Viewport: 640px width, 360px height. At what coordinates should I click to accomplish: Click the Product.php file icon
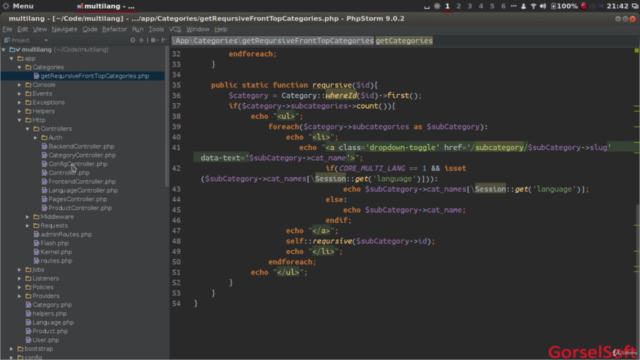(28, 331)
